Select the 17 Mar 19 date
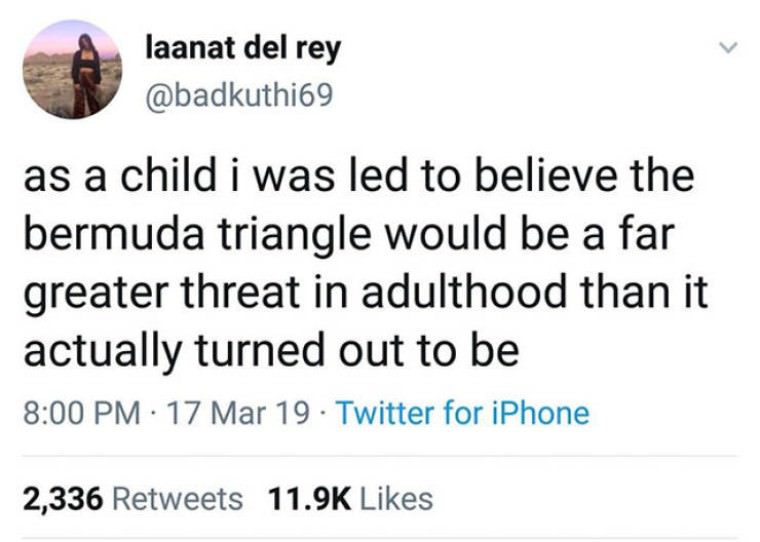 238,414
